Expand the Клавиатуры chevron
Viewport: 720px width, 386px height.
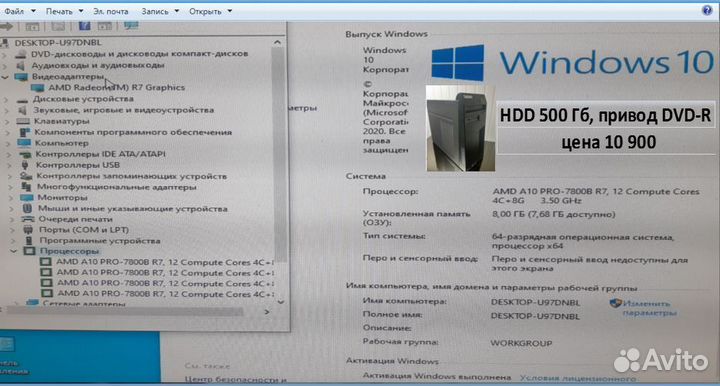click(x=7, y=122)
